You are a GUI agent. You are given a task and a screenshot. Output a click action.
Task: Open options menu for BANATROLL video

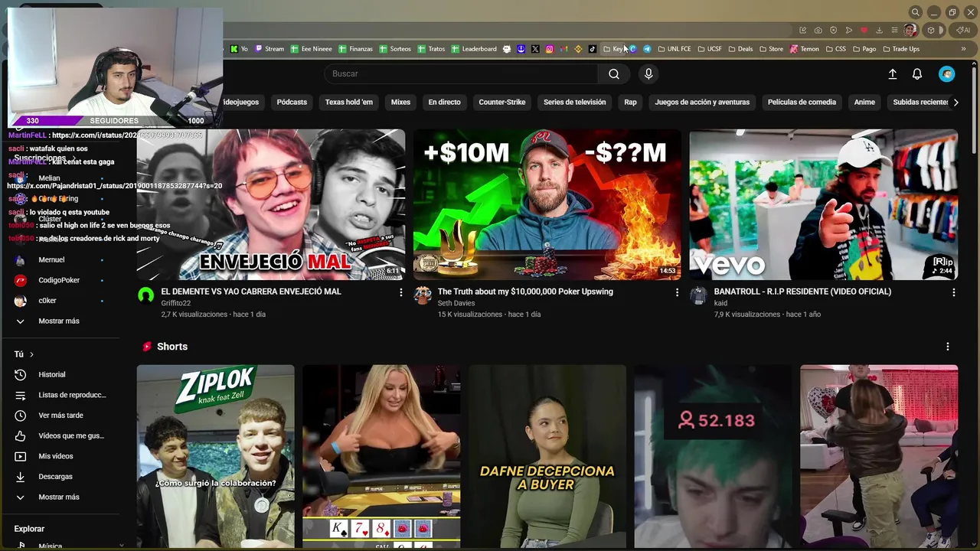[953, 292]
